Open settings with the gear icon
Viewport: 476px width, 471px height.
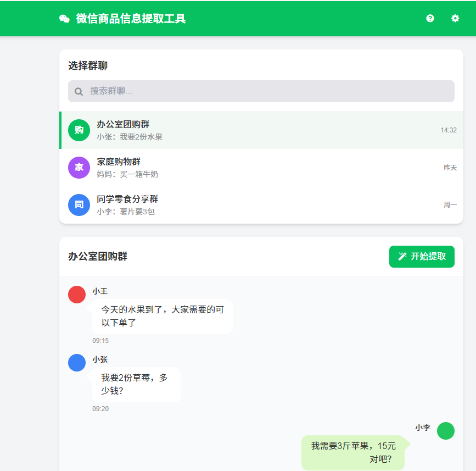point(455,19)
